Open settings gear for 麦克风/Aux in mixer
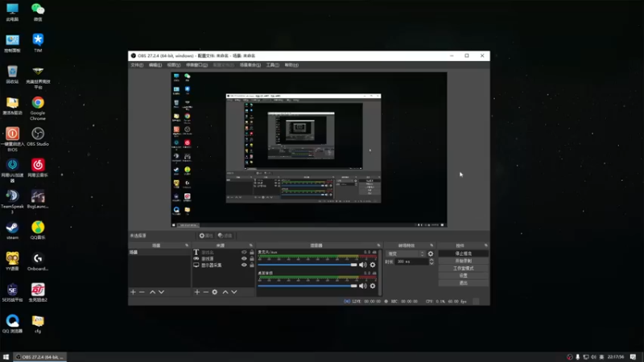Screen dimensions: 644x362 pos(373,265)
